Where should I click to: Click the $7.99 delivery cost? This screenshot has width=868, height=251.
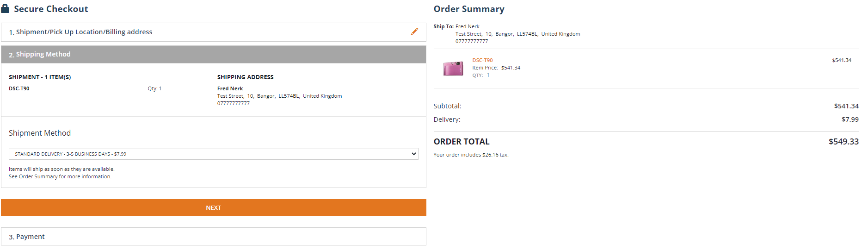[850, 119]
